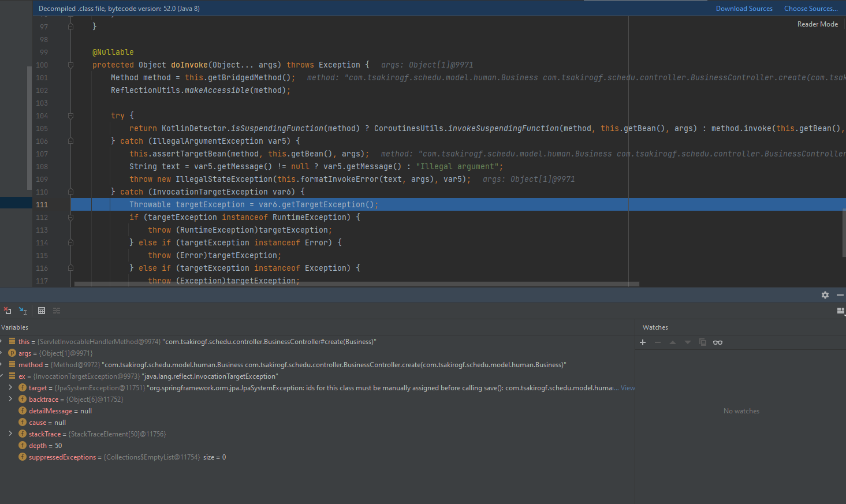Add a new watch with the plus icon
This screenshot has height=504, width=846.
(x=643, y=342)
